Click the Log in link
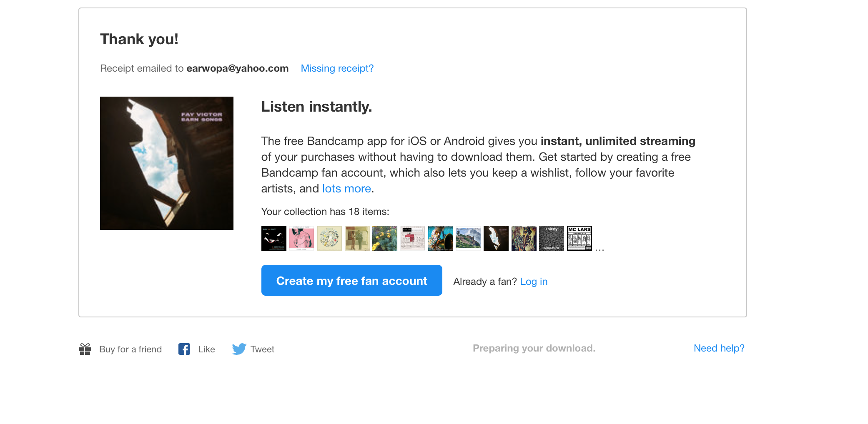This screenshot has height=424, width=868. [x=534, y=282]
